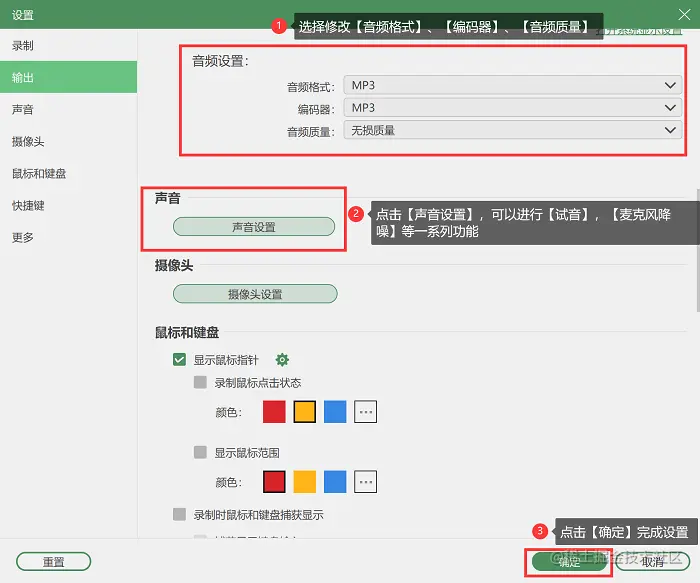This screenshot has height=583, width=700.
Task: Pick red click-state color swatch
Action: (274, 412)
